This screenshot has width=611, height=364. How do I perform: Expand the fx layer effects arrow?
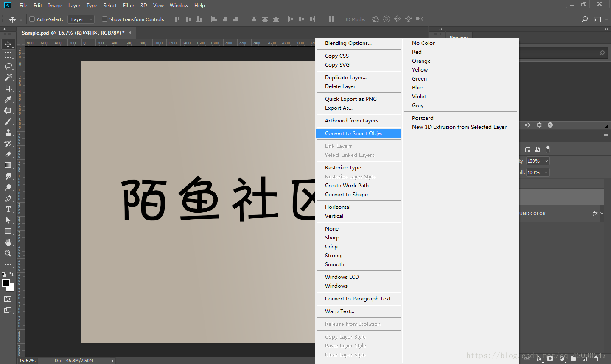pos(602,214)
